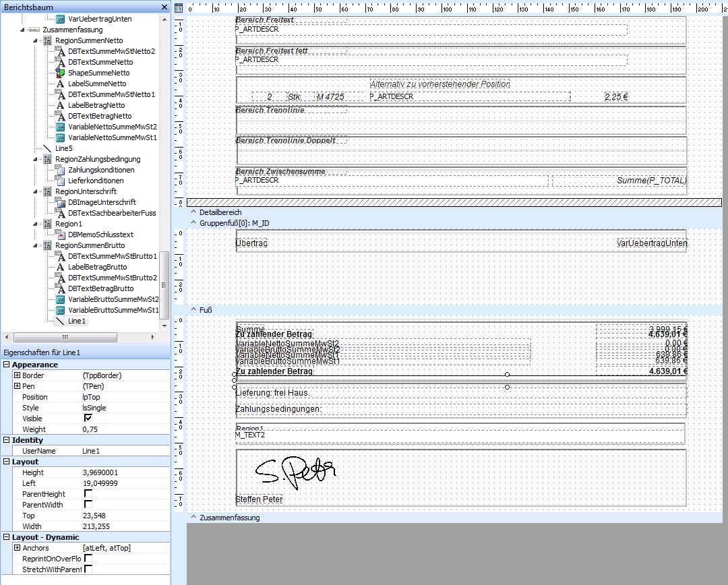The image size is (728, 585).
Task: Select DBTextSummeMwStBrutto1 in the report tree
Action: pos(113,256)
